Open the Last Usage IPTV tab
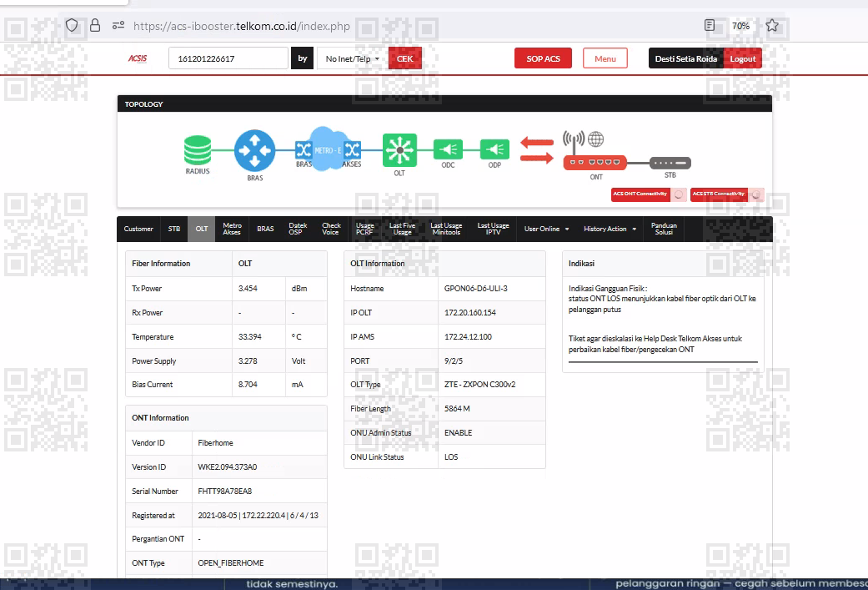 [x=494, y=229]
